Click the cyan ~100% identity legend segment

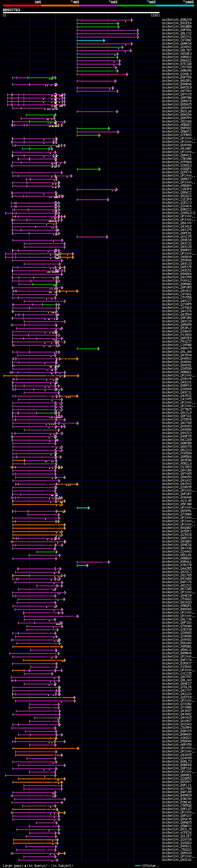[x=175, y=6]
